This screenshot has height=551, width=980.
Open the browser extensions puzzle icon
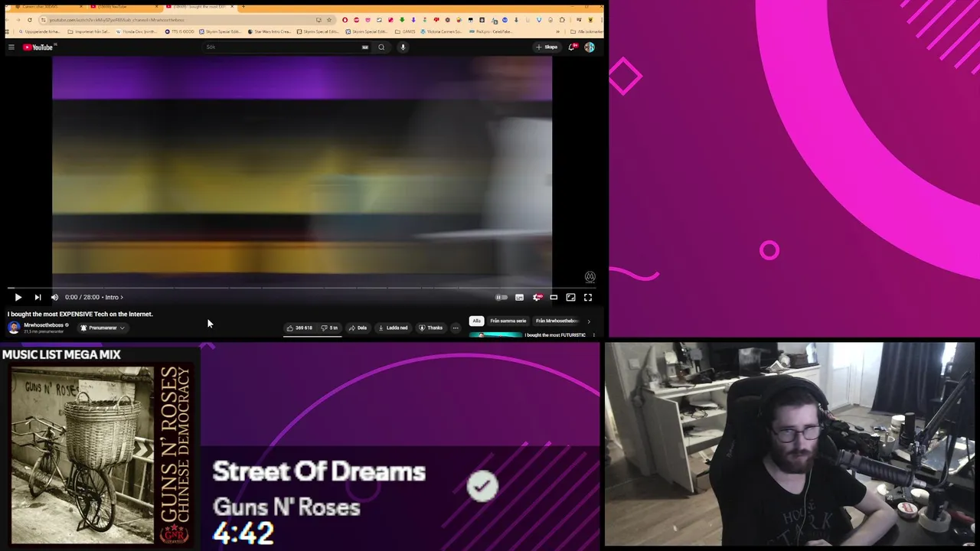tap(562, 20)
